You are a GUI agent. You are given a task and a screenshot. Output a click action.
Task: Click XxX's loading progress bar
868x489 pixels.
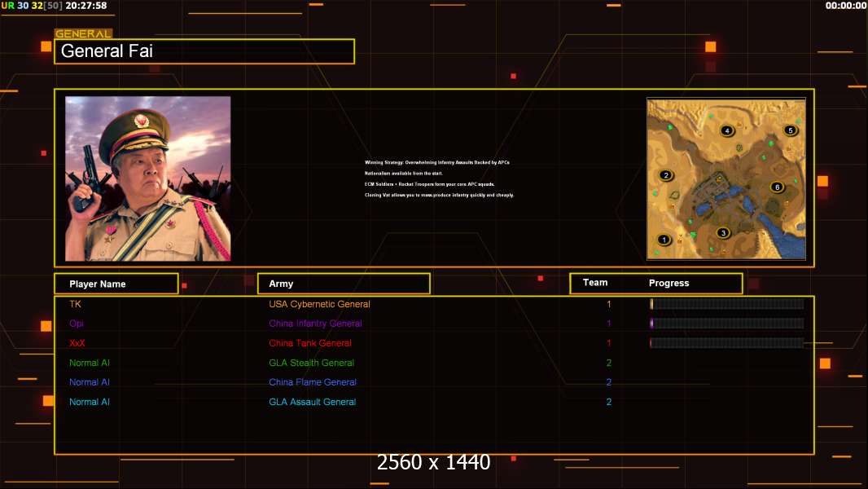tap(726, 343)
